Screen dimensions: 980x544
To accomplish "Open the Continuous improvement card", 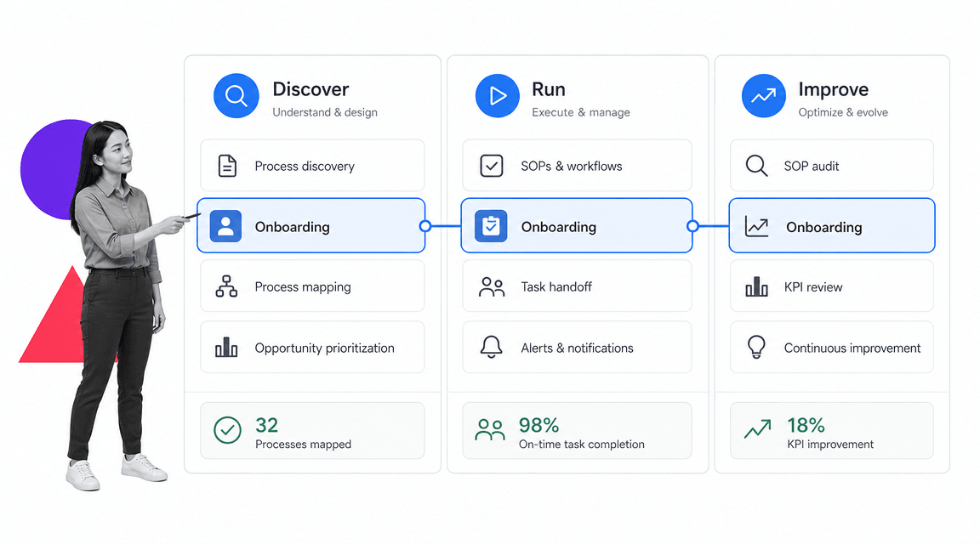I will point(832,348).
